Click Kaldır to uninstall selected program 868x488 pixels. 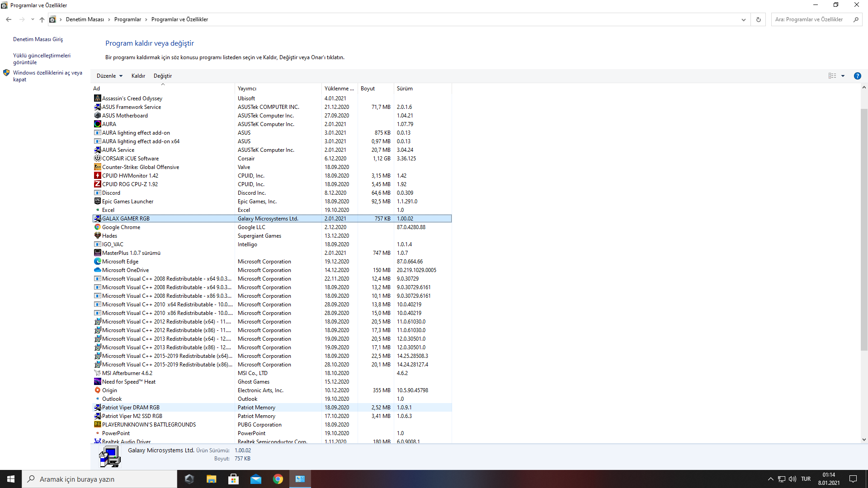pos(138,76)
